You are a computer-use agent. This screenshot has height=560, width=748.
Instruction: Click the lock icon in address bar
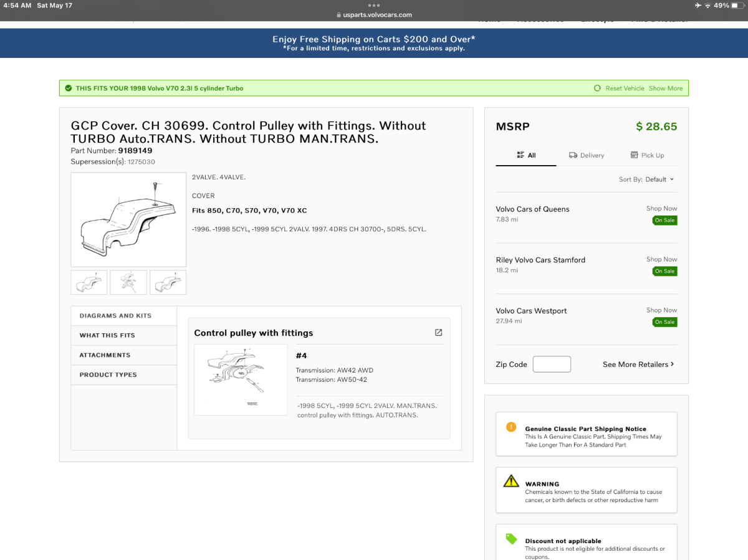(338, 15)
